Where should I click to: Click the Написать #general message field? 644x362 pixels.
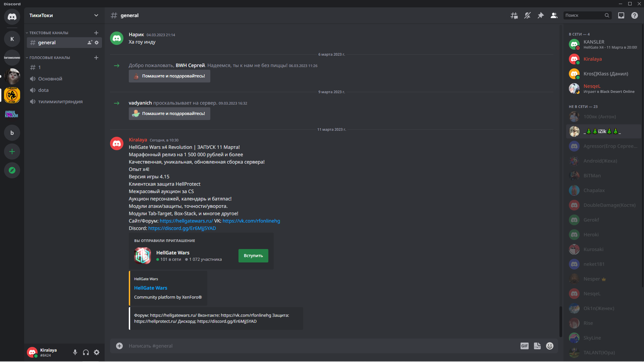tap(322, 346)
